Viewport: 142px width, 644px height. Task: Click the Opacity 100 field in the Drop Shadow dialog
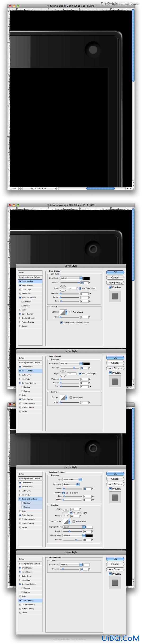point(84,282)
